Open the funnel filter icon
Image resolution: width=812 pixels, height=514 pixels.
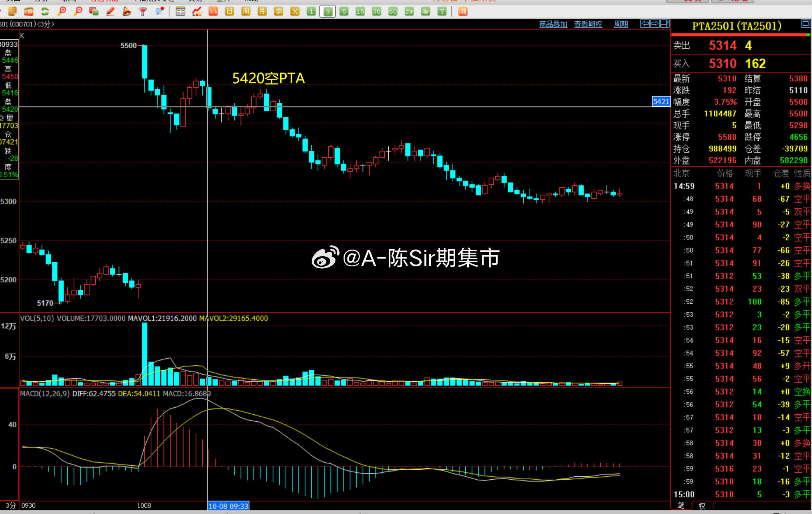click(143, 12)
